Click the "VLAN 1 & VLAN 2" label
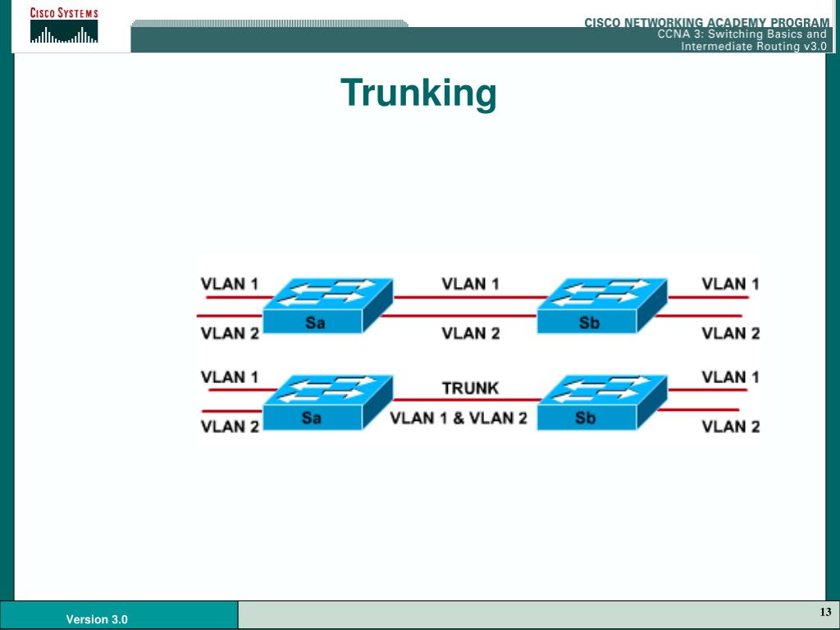 459,418
